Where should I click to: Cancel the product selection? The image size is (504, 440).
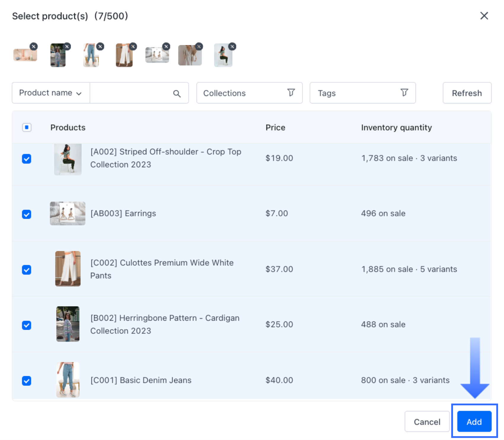[x=427, y=422]
